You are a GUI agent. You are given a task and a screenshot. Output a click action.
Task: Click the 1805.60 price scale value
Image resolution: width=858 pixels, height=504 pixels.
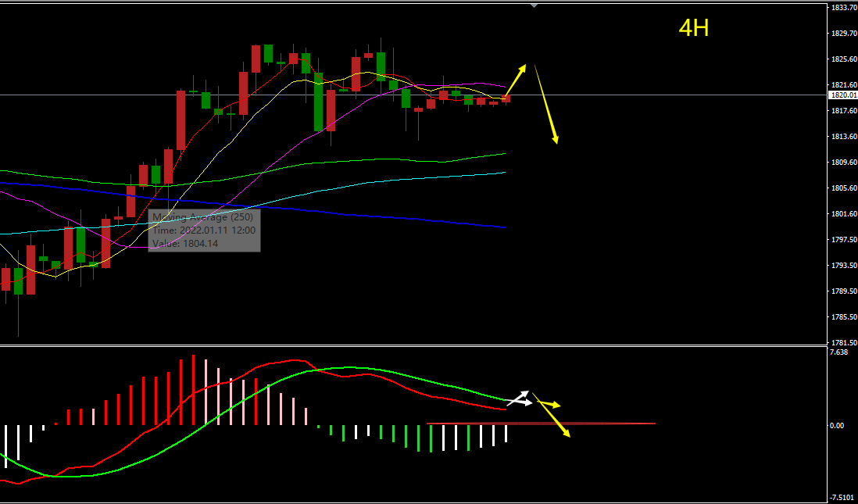tap(843, 188)
